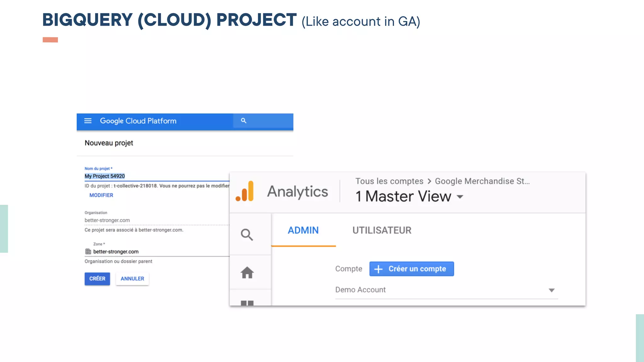Click the Organisation field better-stronger.com
This screenshot has height=362, width=644.
click(x=107, y=220)
